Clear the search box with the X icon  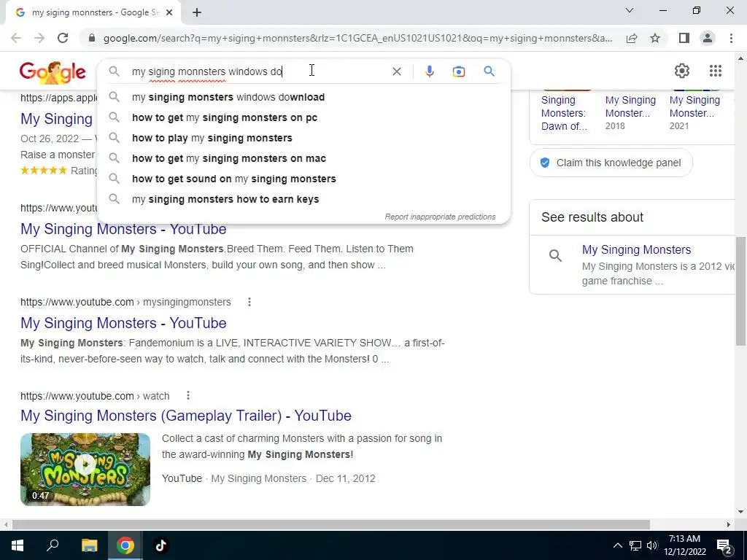pyautogui.click(x=396, y=71)
